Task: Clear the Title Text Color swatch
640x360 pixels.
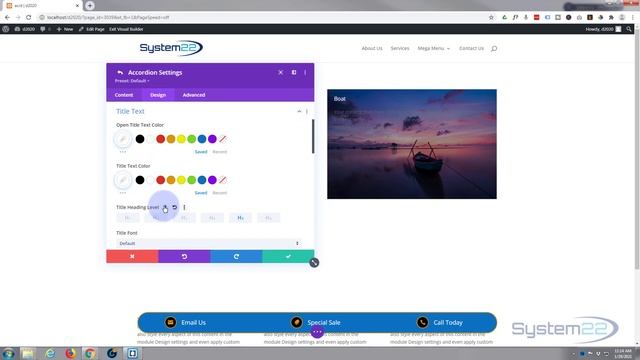Action: click(222, 180)
